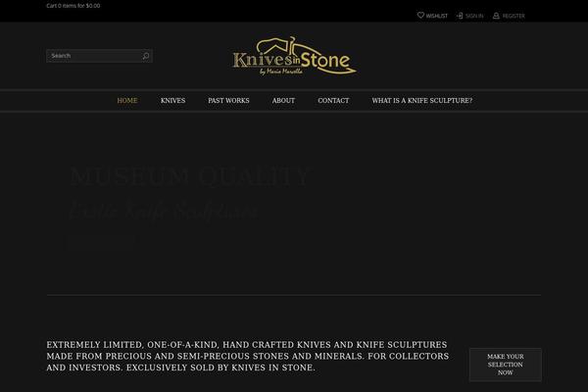Screen dimensions: 588x392
Task: Click the Make Your Selection Now button
Action: point(505,365)
